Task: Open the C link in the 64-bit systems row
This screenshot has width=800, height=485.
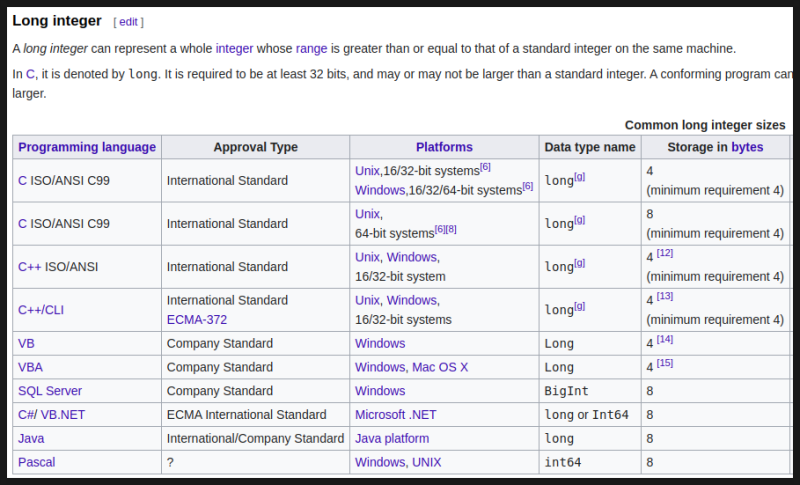Action: (22, 223)
